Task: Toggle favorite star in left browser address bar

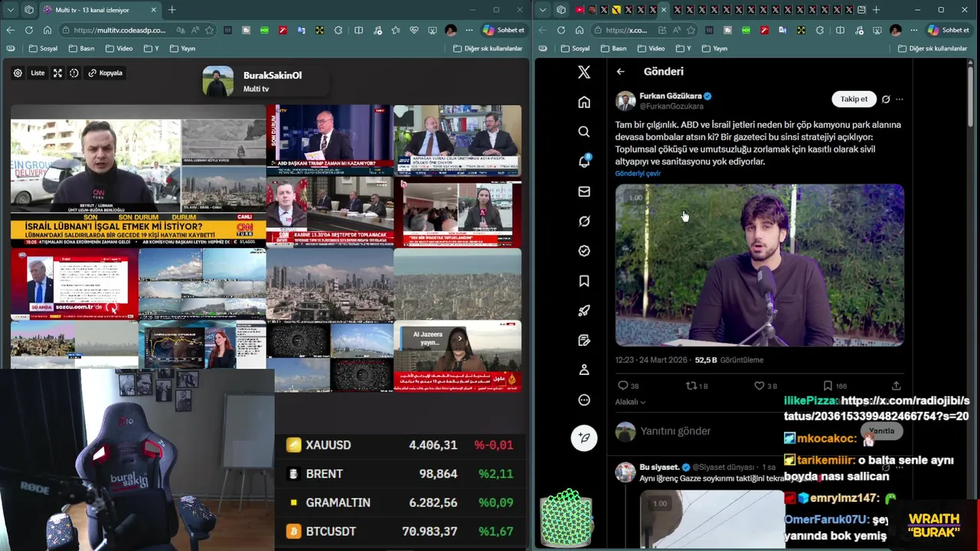Action: pyautogui.click(x=209, y=30)
